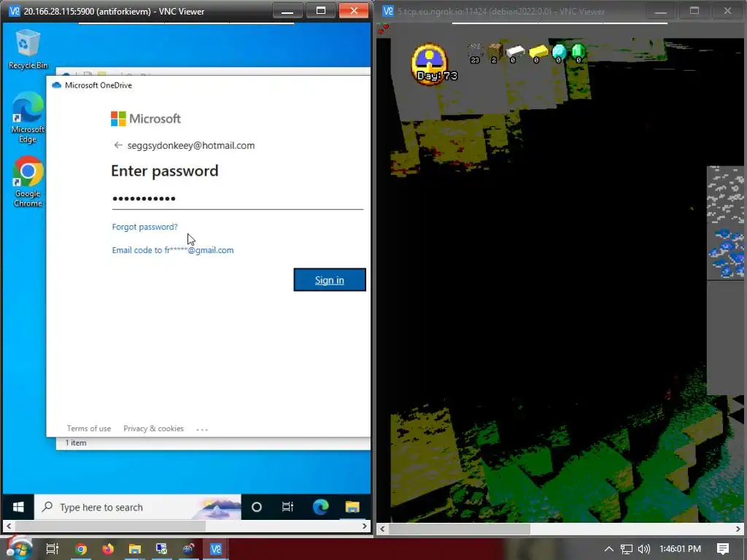Viewport: 747px width, 560px height.
Task: Minimize the debian2022 VNC Viewer window
Action: 660,11
